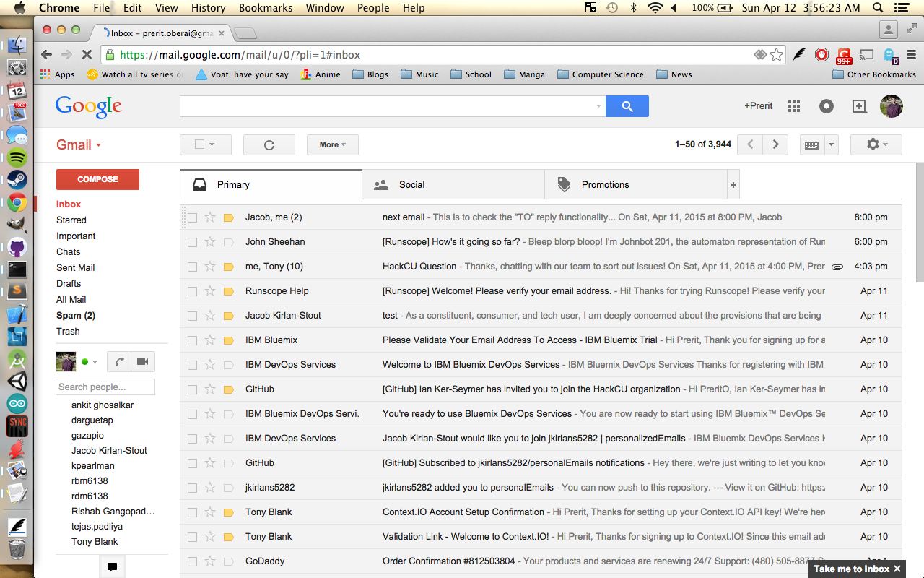This screenshot has height=578, width=924.
Task: Open the Bookmarks menu
Action: pos(266,8)
